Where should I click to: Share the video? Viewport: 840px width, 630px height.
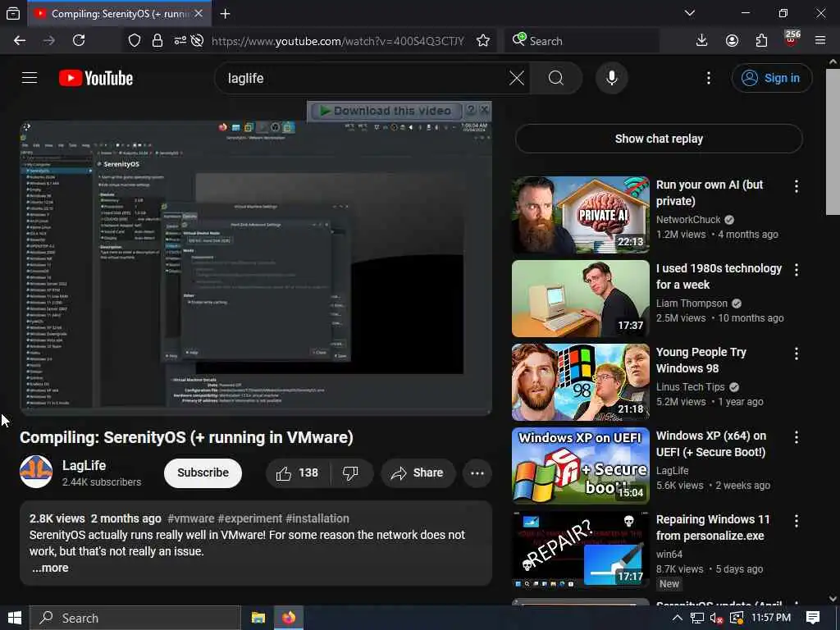(x=418, y=473)
